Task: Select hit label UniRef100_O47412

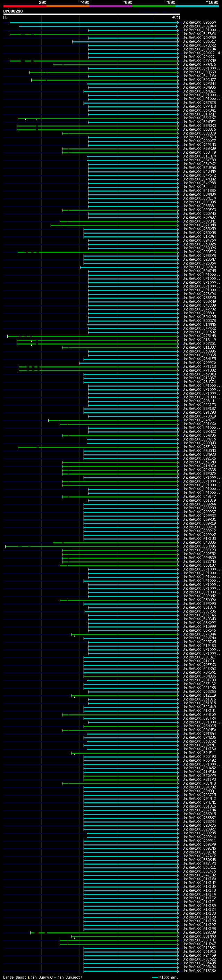Action: tap(199, 856)
